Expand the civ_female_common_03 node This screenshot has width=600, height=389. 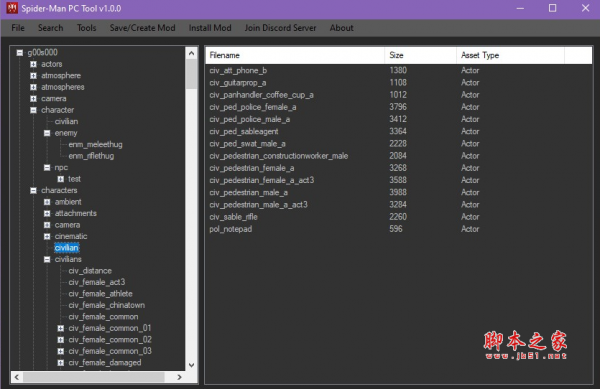tap(61, 351)
